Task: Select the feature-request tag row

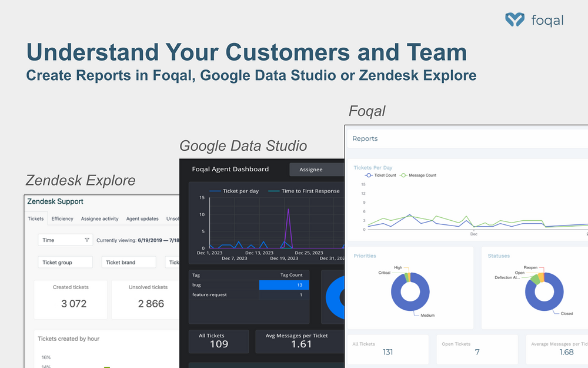Action: [x=249, y=295]
